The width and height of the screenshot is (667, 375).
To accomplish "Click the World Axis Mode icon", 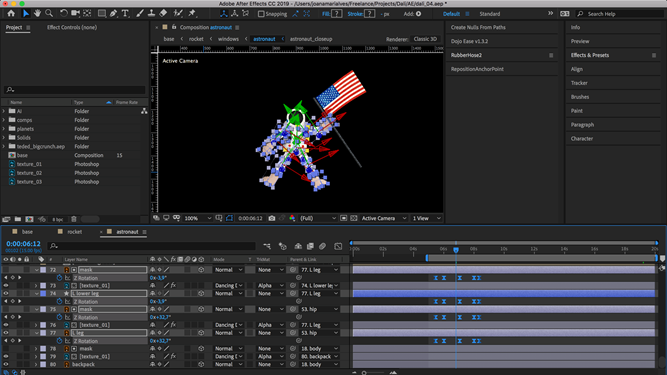I will (x=234, y=14).
